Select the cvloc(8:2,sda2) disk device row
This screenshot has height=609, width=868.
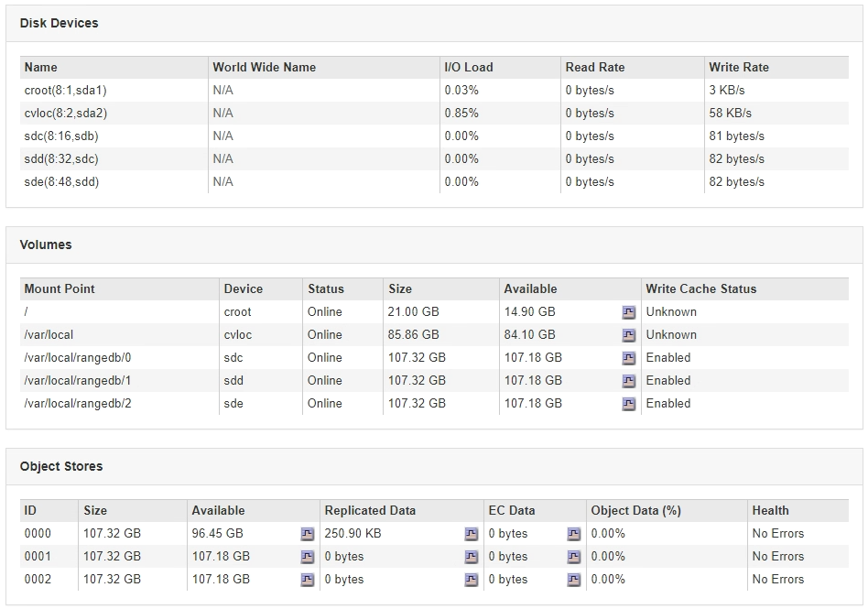click(x=66, y=114)
